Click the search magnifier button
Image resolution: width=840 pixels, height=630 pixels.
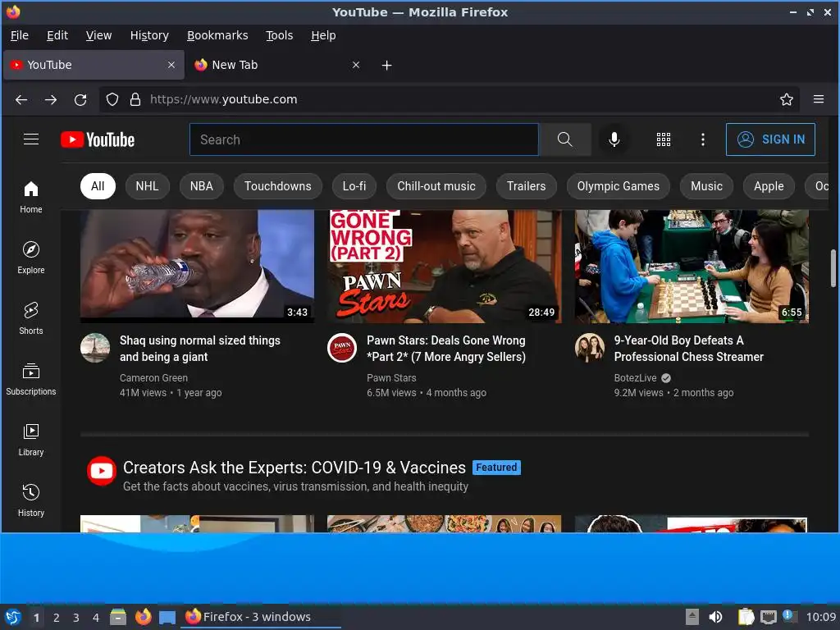coord(564,139)
